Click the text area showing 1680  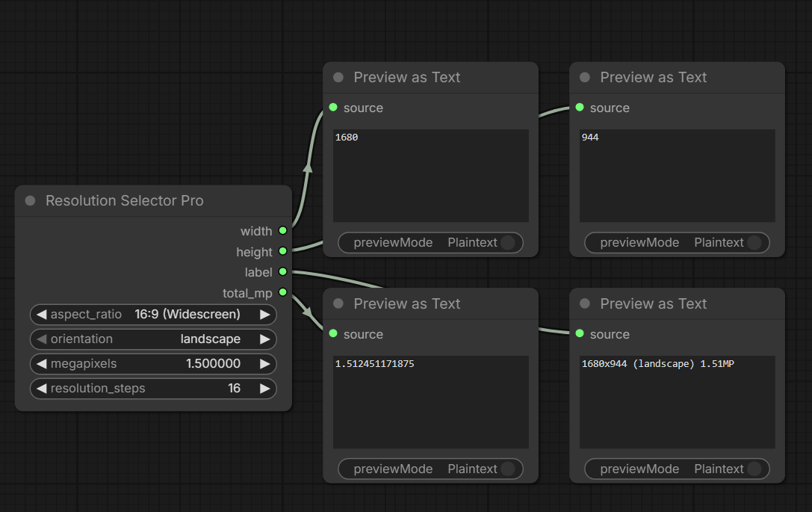[431, 176]
